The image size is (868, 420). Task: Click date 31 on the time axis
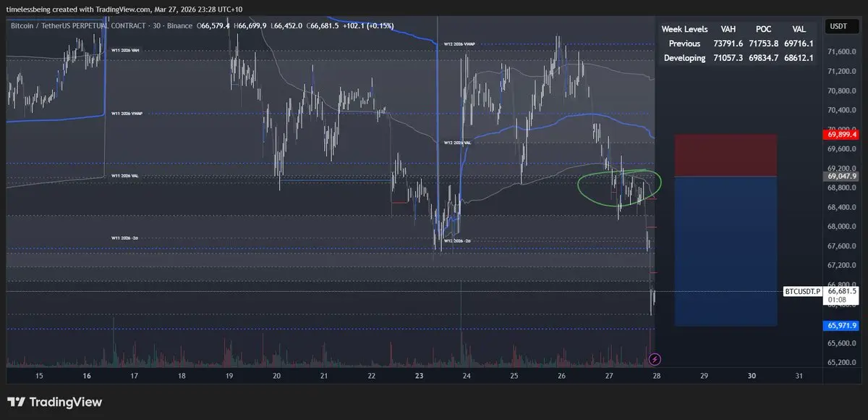click(799, 376)
